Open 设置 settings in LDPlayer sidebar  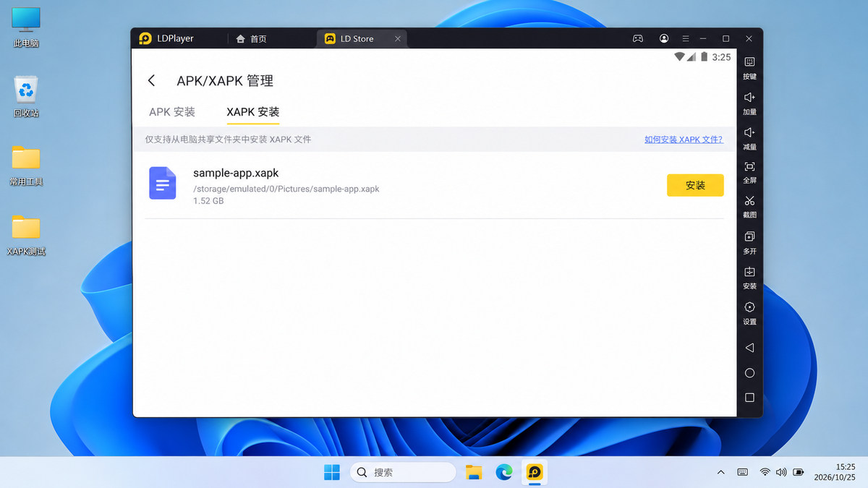tap(749, 313)
